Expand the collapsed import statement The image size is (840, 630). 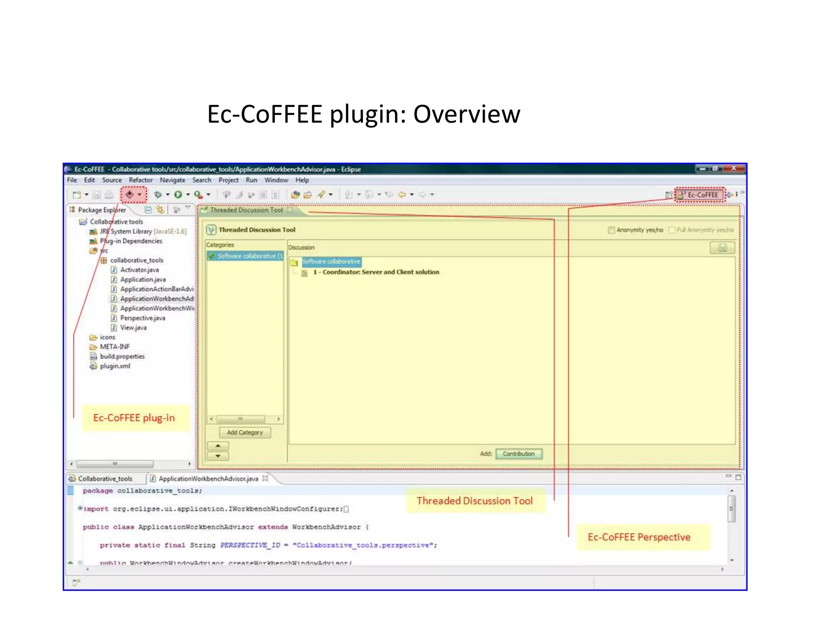[x=80, y=508]
